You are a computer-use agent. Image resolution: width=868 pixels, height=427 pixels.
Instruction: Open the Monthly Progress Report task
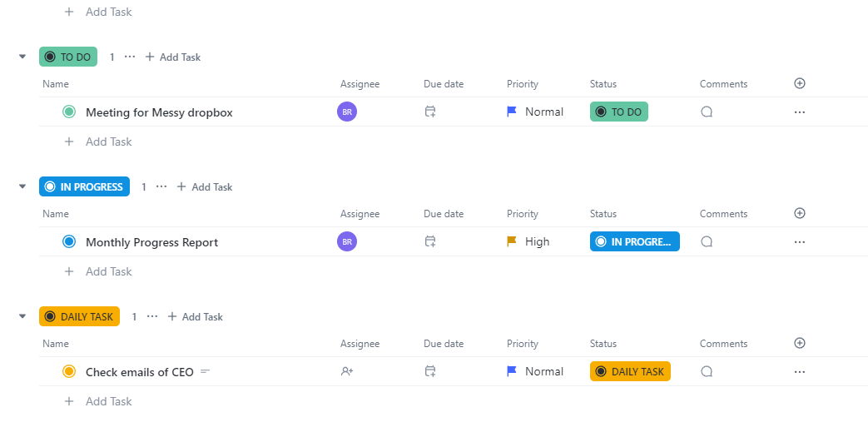tap(151, 242)
